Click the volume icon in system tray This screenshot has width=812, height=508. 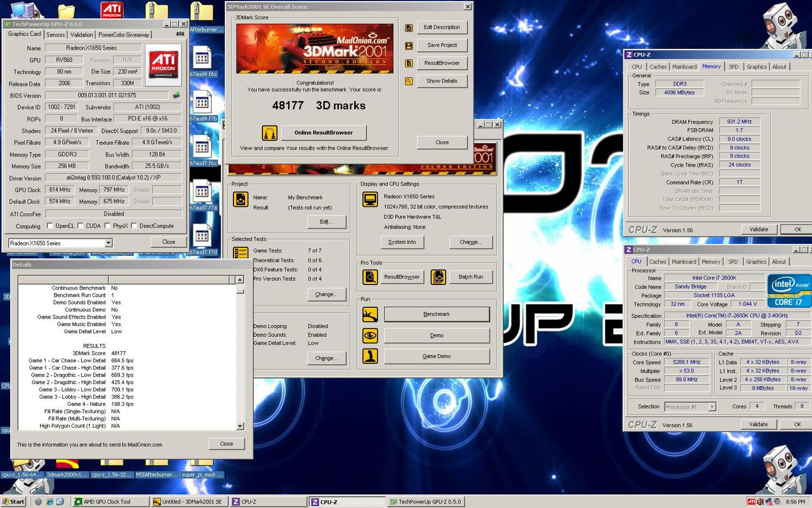tap(760, 502)
